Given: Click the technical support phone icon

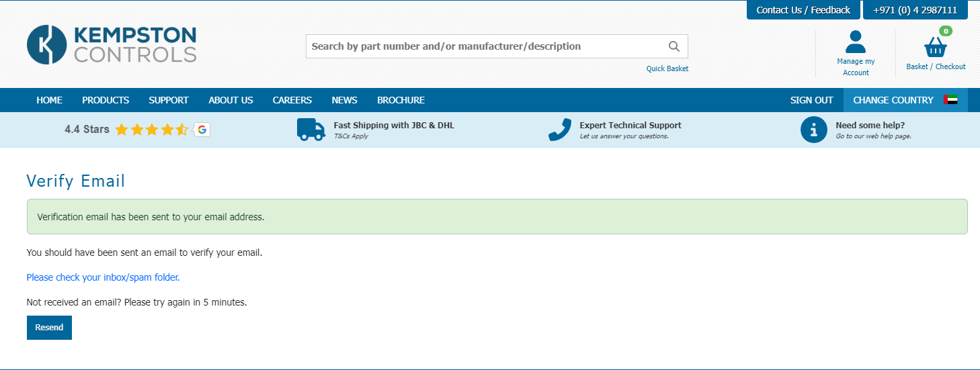Looking at the screenshot, I should [559, 130].
